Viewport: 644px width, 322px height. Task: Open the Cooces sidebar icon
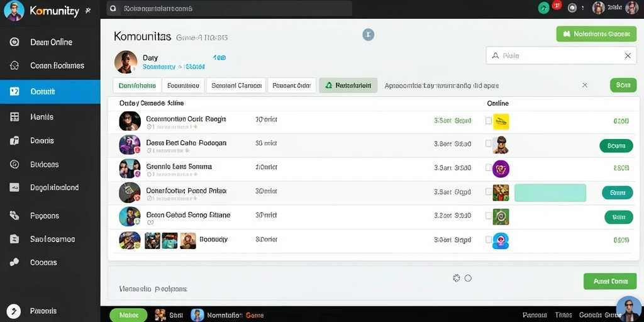14,262
